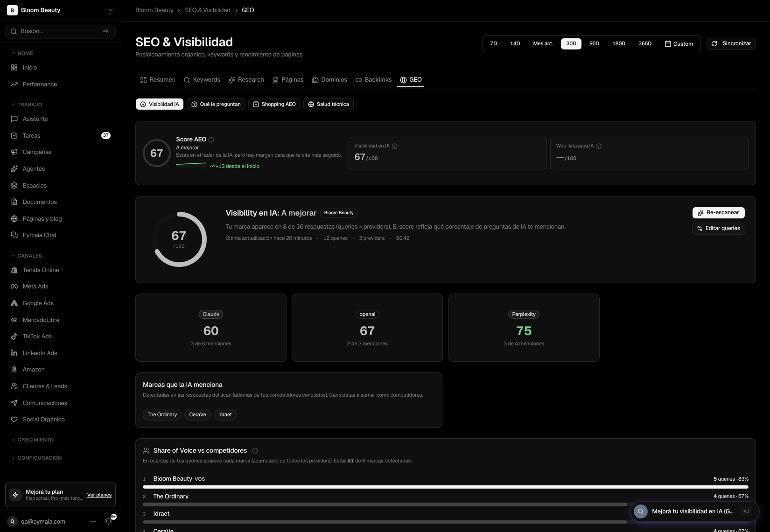This screenshot has height=532, width=770.
Task: Open the Pymaia Chat icon
Action: coord(14,235)
